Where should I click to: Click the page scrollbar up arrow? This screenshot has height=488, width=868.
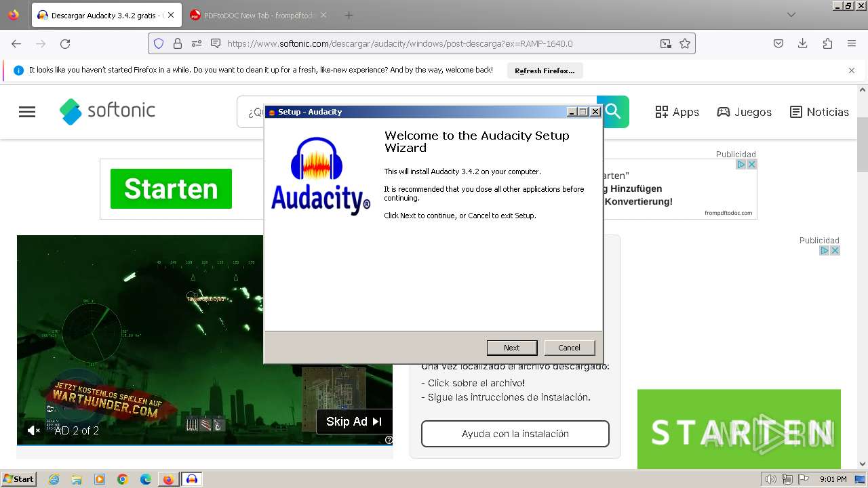[x=863, y=90]
